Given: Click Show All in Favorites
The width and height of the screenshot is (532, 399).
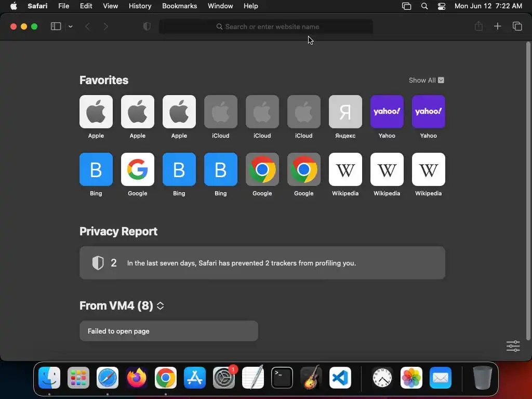Looking at the screenshot, I should (426, 80).
